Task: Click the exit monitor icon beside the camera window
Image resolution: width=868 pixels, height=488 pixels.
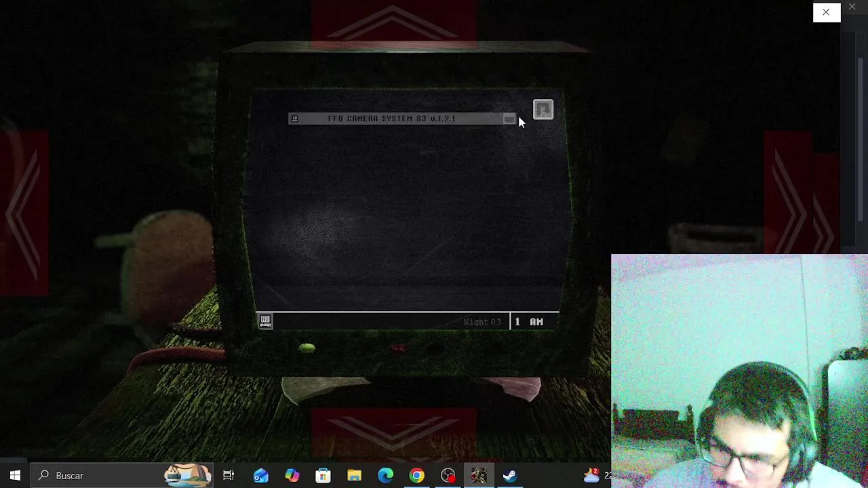Action: click(543, 109)
